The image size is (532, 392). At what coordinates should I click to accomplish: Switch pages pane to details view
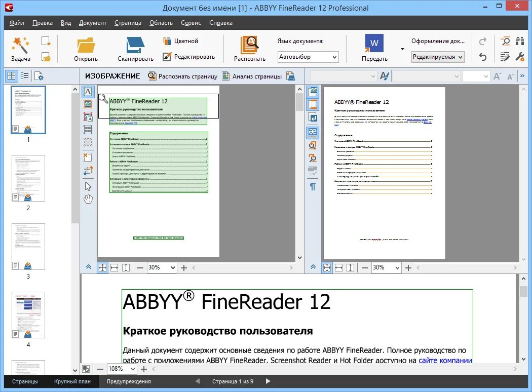(x=24, y=75)
